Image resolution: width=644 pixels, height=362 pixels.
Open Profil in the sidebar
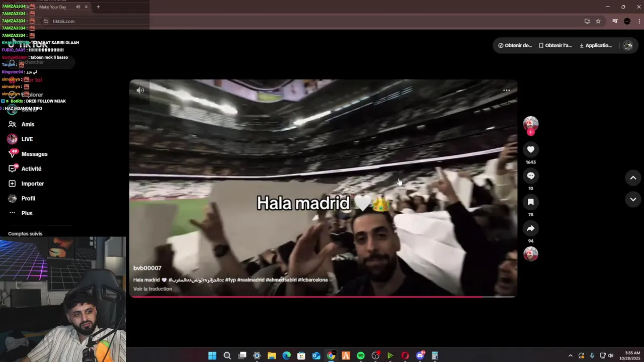(22, 199)
